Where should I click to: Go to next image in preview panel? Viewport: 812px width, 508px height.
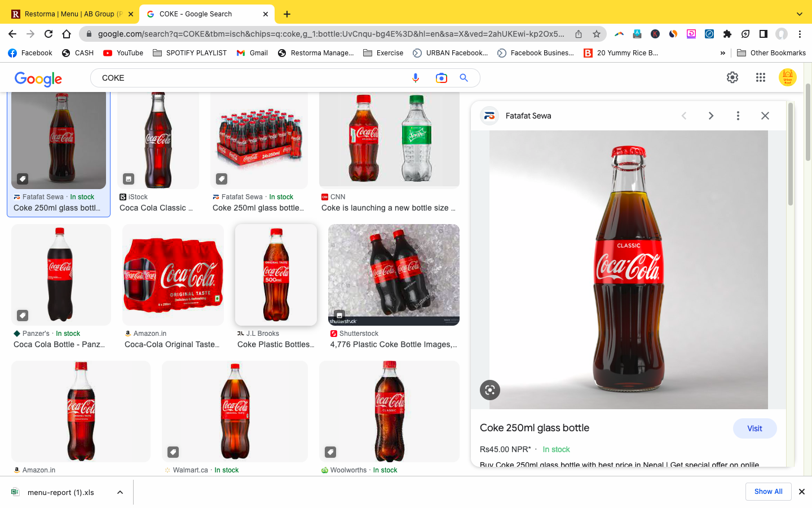711,116
